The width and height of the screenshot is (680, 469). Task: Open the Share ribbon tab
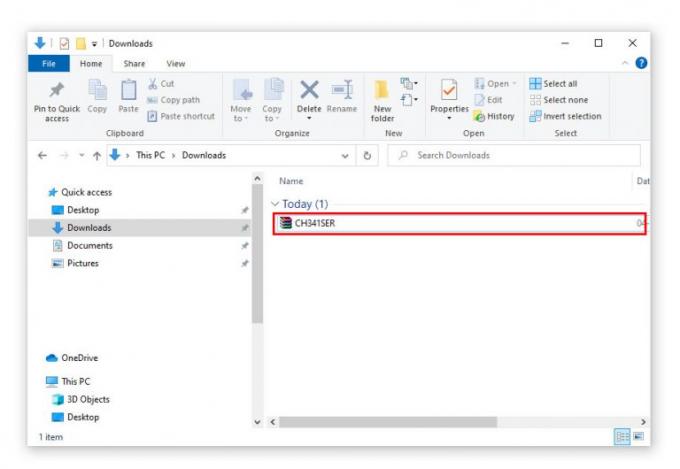coord(133,64)
